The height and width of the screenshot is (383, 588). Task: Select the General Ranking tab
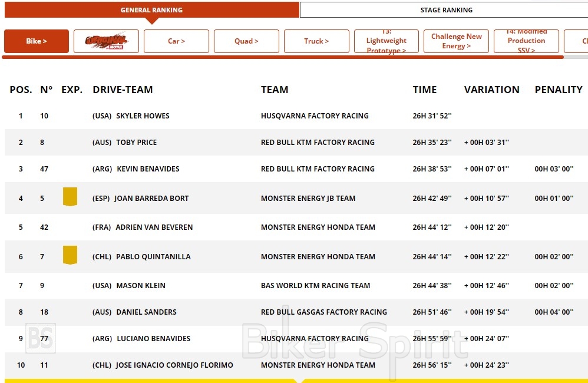(151, 10)
